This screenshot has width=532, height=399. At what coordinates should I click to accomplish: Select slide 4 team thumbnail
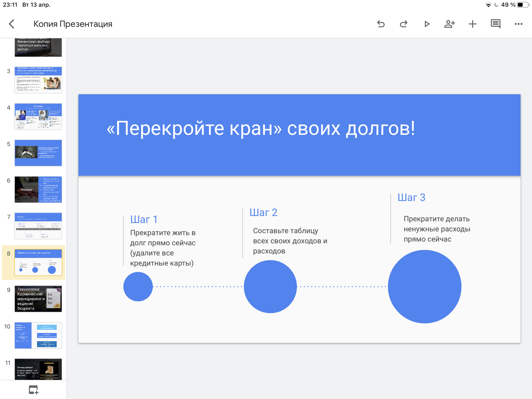(38, 116)
